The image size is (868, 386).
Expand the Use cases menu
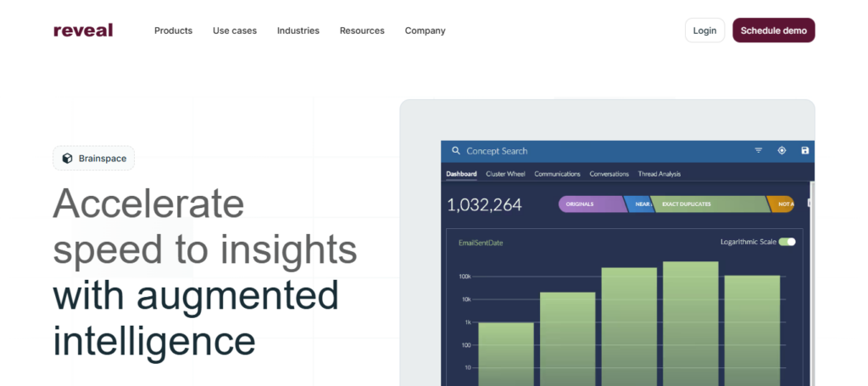(235, 31)
